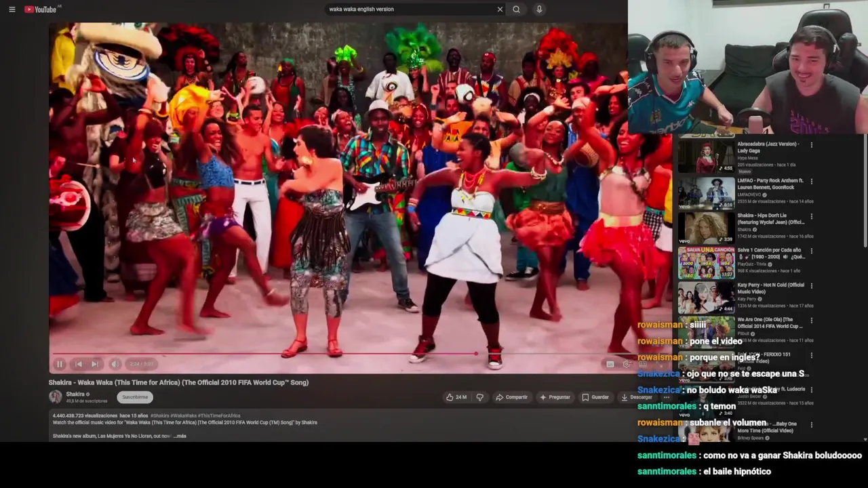Viewport: 868px width, 488px height.
Task: Open options menu for Hips Don't Lie
Action: pyautogui.click(x=811, y=216)
